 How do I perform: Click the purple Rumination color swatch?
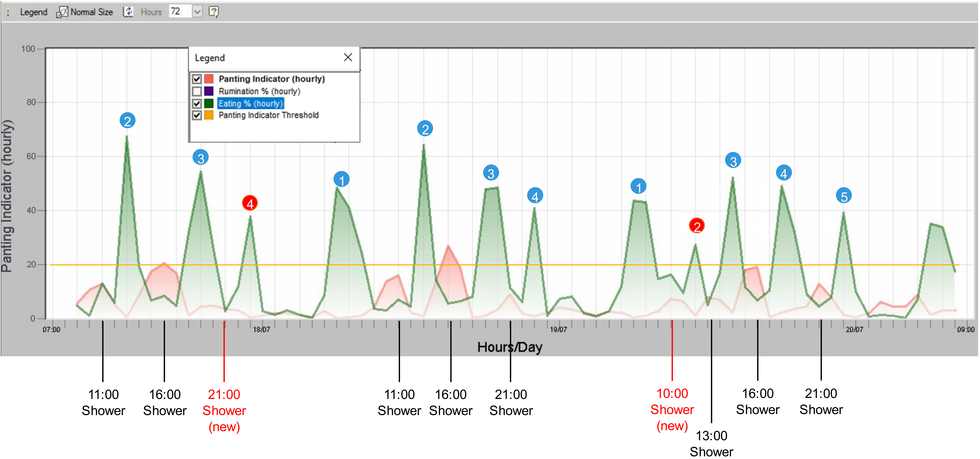209,91
